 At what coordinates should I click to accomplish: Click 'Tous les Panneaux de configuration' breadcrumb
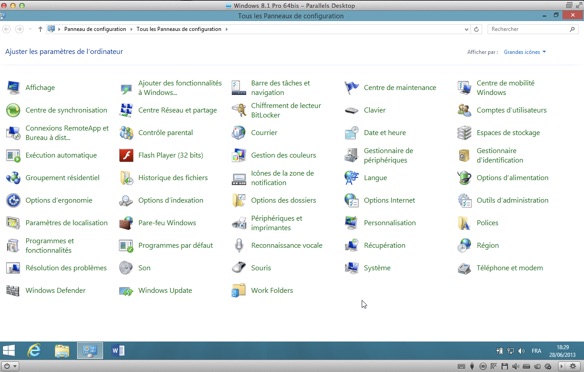(179, 29)
